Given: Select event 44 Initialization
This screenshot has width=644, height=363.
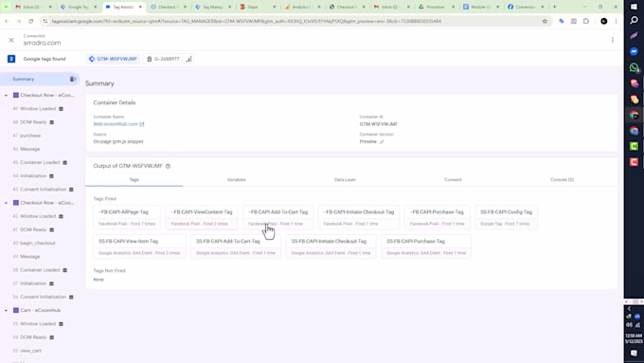Looking at the screenshot, I should (x=33, y=176).
